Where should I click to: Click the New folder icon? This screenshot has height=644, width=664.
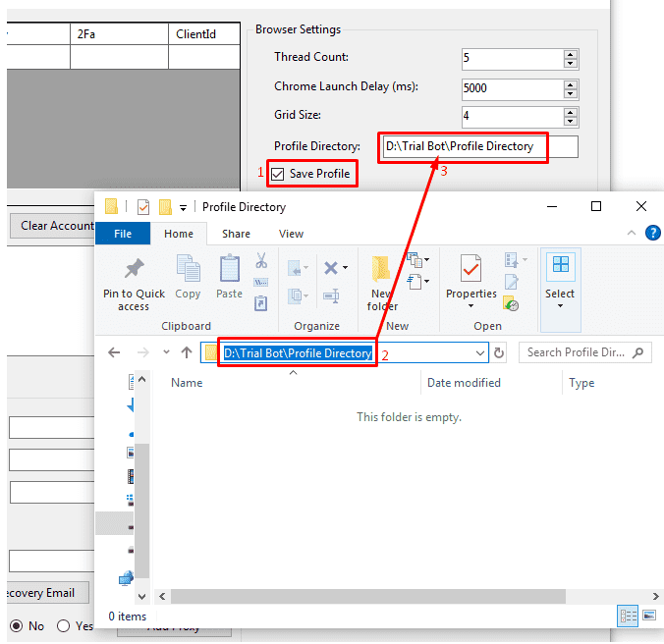click(381, 269)
